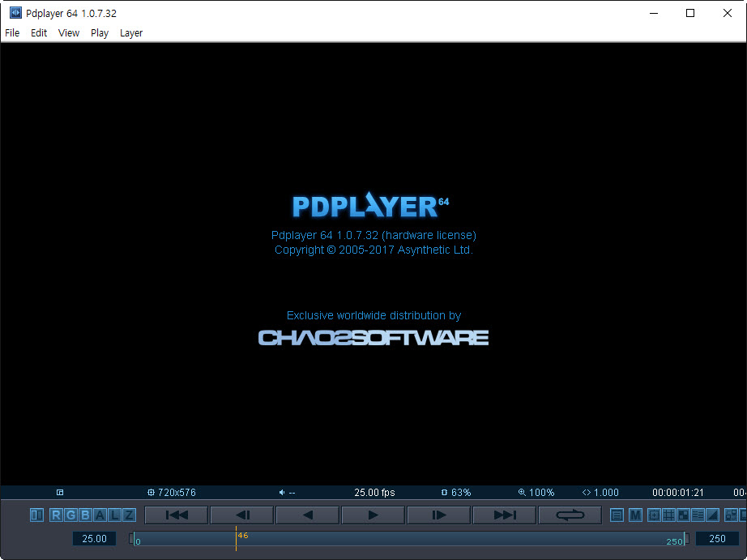Toggle the split view compare icon
747x560 pixels.
point(36,515)
